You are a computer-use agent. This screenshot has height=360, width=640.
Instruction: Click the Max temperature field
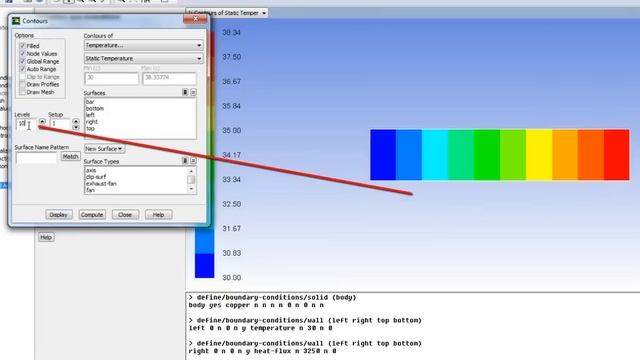pyautogui.click(x=169, y=78)
